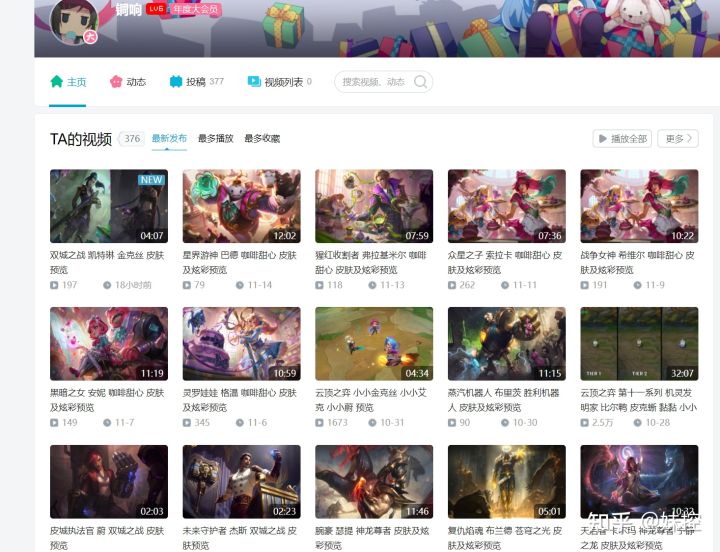The height and width of the screenshot is (552, 720).
Task: Click title 双城之战 凯特琳 金克丝 皮肤预览
Action: [107, 262]
